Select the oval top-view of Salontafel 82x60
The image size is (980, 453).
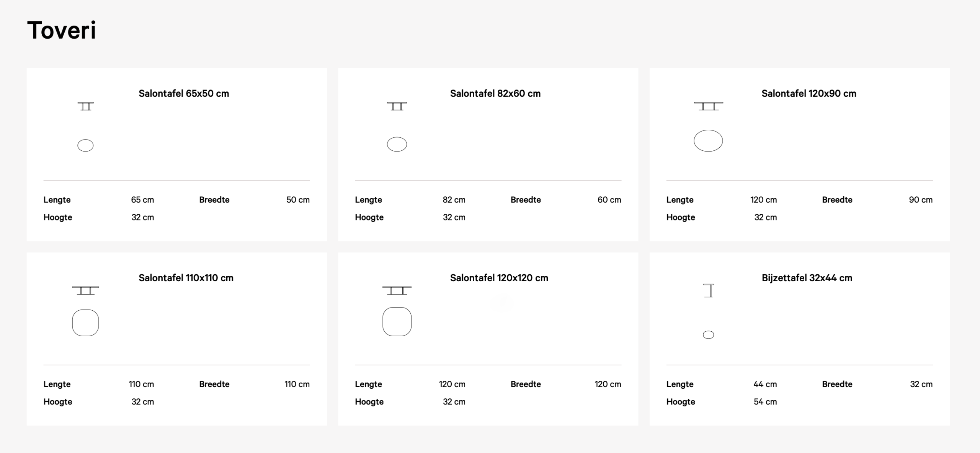[397, 144]
